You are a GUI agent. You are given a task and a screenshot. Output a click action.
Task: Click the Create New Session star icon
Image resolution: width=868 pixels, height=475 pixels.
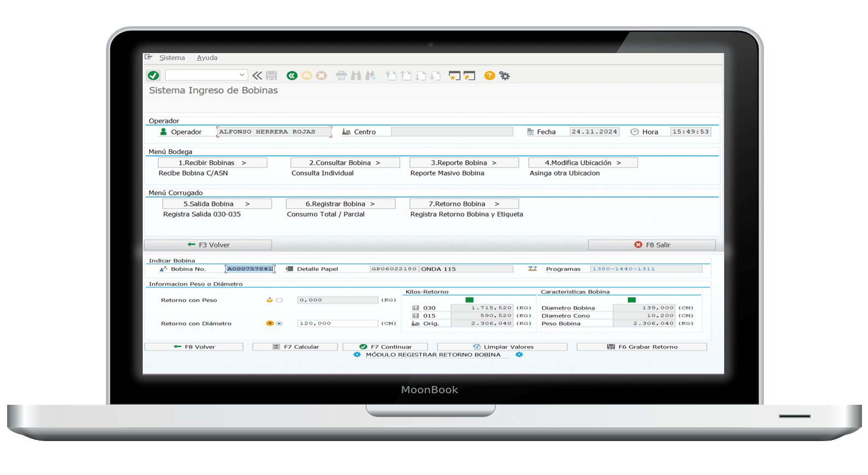point(455,76)
